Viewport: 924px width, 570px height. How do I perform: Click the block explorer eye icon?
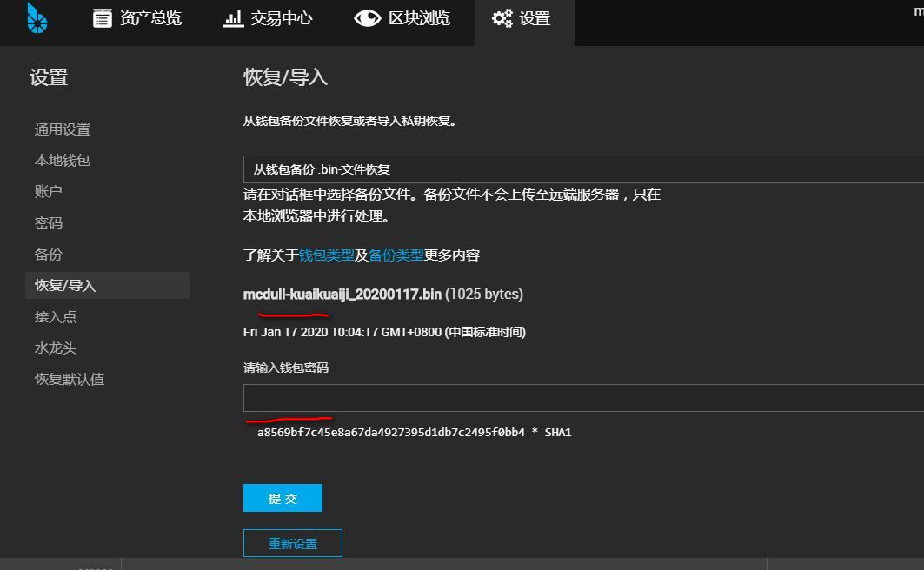tap(367, 18)
